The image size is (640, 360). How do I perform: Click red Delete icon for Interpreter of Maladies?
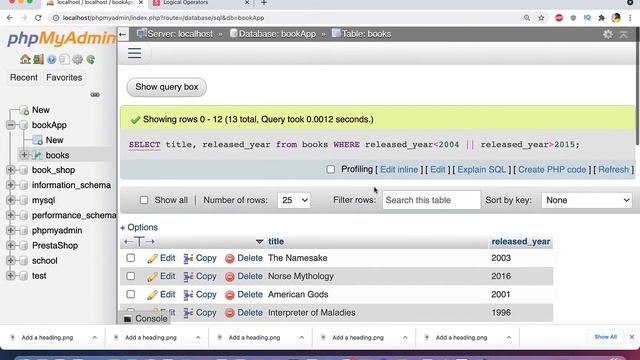tap(230, 313)
